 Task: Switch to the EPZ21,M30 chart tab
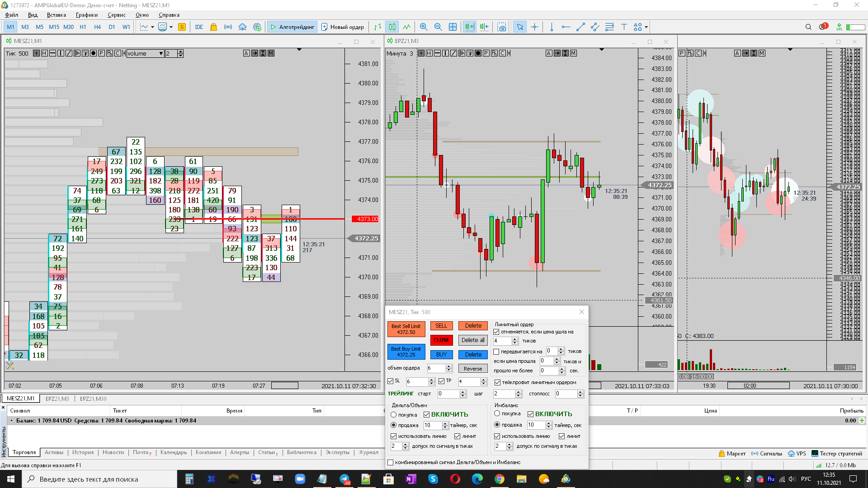pyautogui.click(x=93, y=399)
